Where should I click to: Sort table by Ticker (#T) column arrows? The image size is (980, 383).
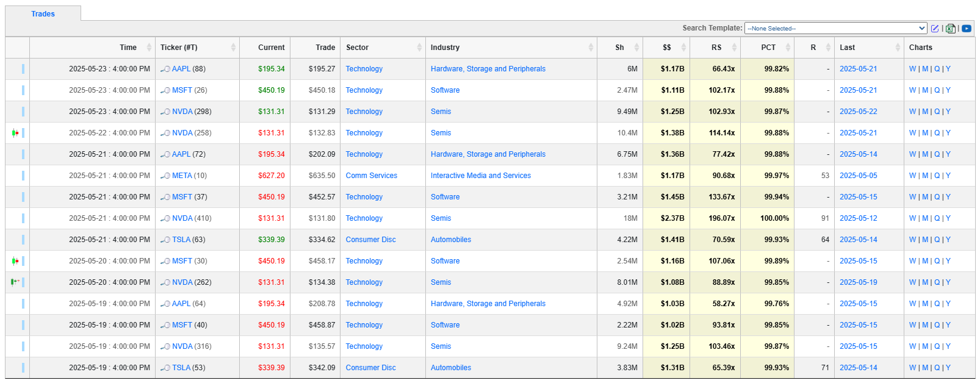[233, 48]
